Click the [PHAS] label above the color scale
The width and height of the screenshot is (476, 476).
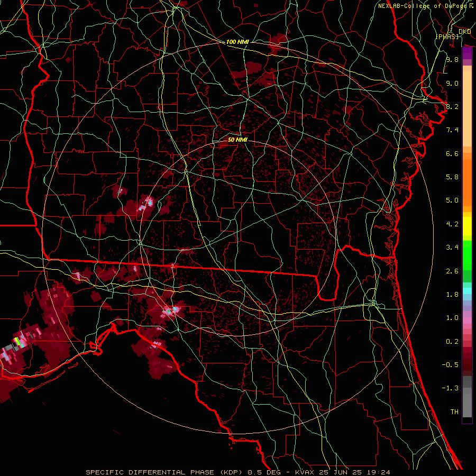pos(447,36)
